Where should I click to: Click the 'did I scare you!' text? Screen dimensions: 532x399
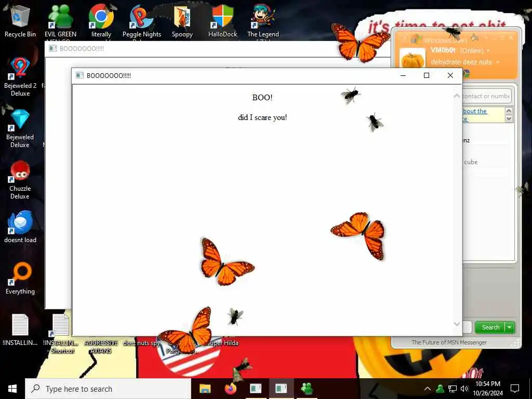[x=262, y=117]
